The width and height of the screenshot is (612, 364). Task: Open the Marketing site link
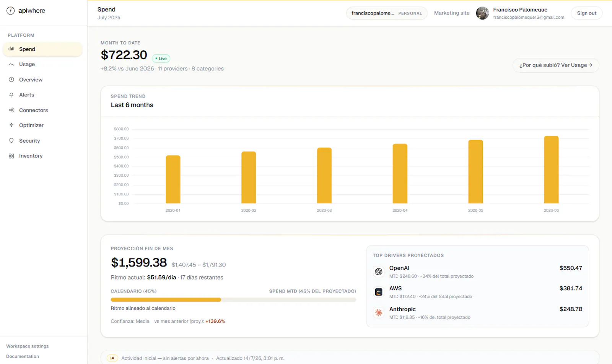[x=452, y=13]
